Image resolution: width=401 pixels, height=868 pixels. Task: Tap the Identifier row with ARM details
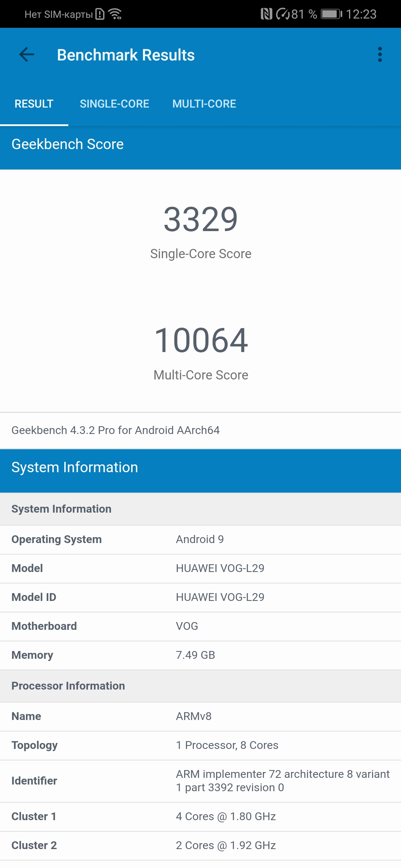[200, 781]
